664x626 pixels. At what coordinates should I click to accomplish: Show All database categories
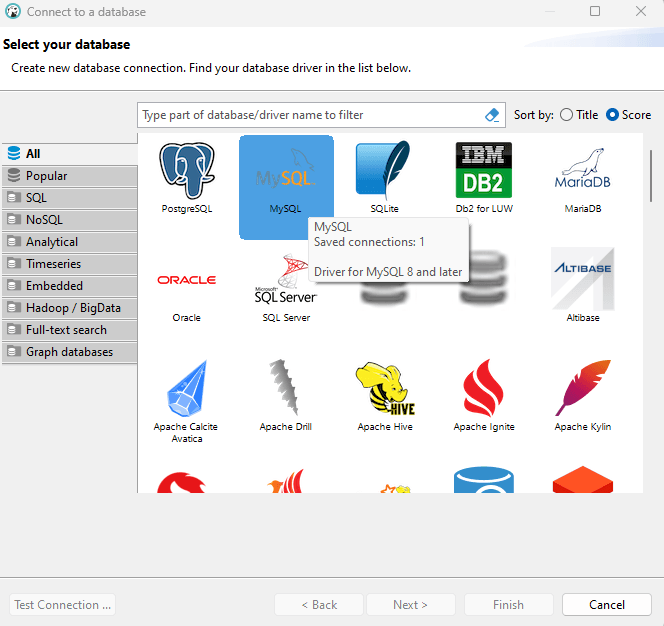click(x=70, y=154)
